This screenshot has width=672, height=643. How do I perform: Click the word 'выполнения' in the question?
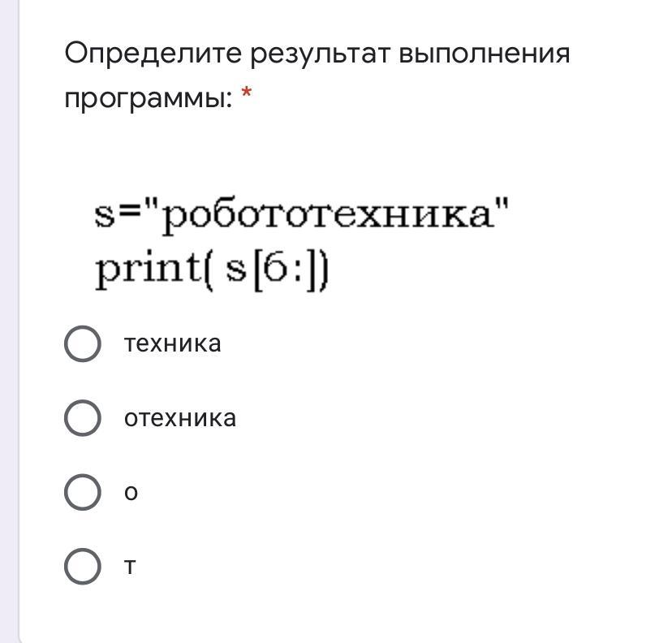483,54
